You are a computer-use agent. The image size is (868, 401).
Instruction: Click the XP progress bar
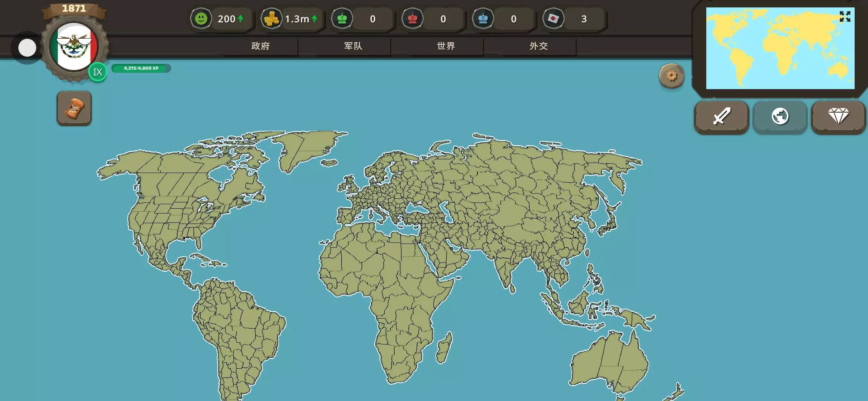pyautogui.click(x=141, y=68)
